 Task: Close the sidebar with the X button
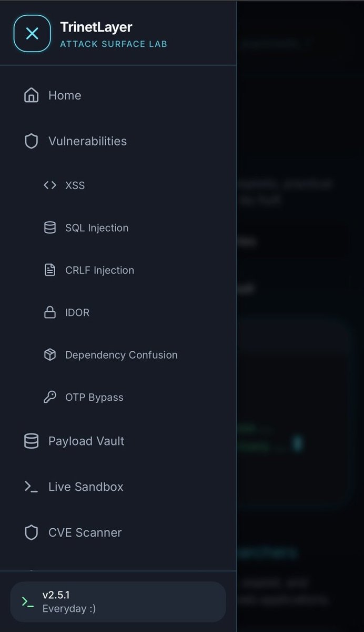coord(32,34)
